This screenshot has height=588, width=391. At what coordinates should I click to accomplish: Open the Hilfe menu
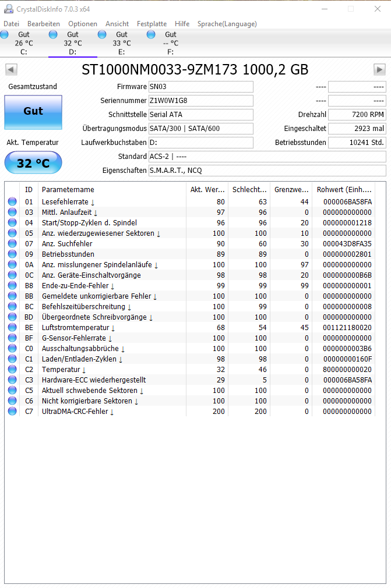tap(182, 24)
